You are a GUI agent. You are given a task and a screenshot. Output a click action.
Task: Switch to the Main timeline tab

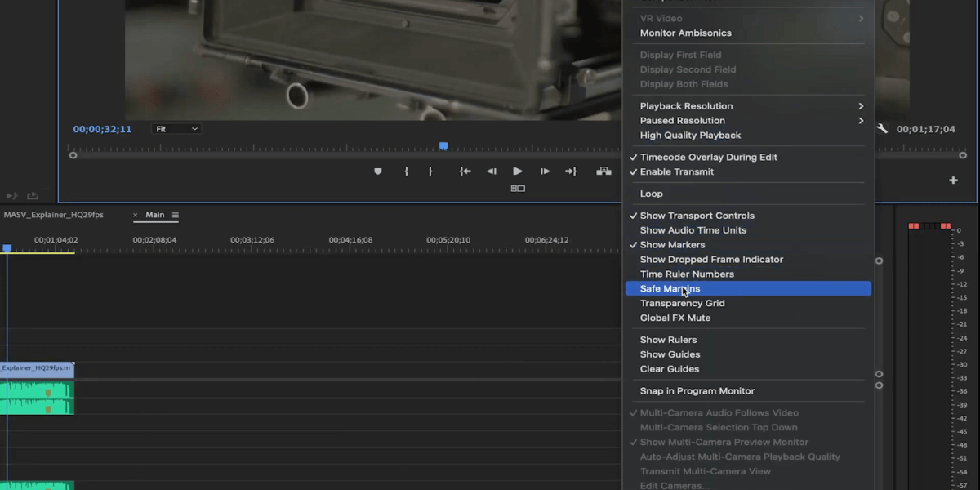point(155,215)
